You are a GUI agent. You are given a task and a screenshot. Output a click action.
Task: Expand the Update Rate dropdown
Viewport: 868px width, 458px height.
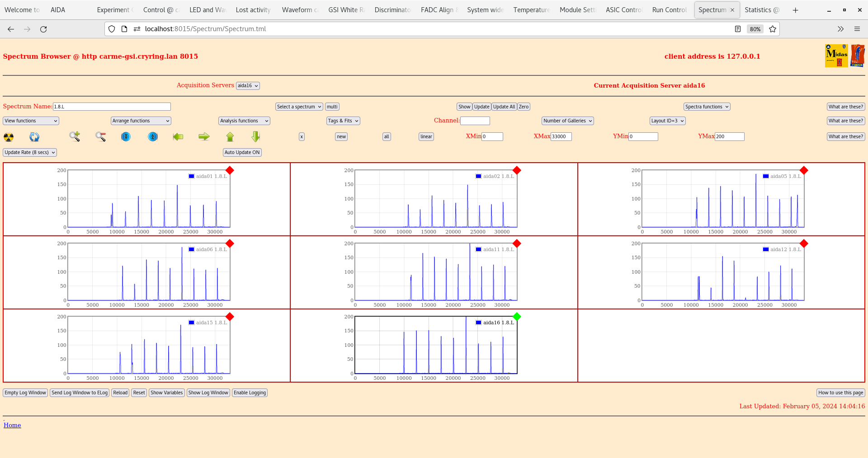click(x=30, y=153)
